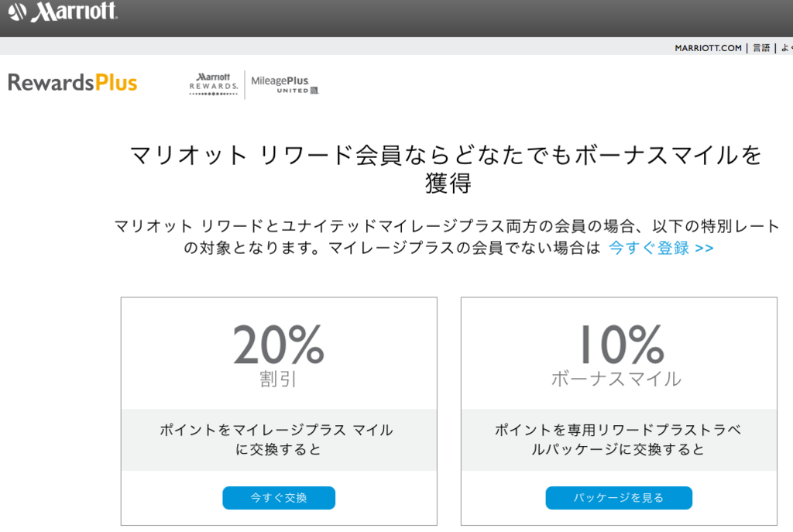The height and width of the screenshot is (532, 793).
Task: Click the ボーナスマイル label under 10%
Action: tap(616, 379)
